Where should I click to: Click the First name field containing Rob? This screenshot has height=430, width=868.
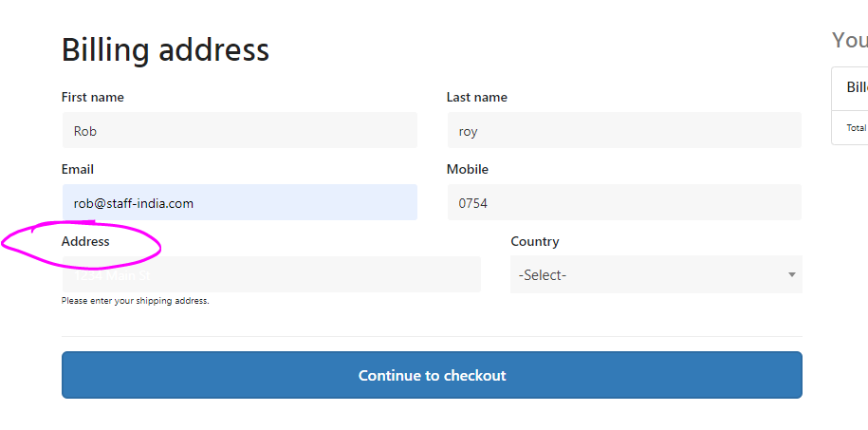[x=239, y=131]
